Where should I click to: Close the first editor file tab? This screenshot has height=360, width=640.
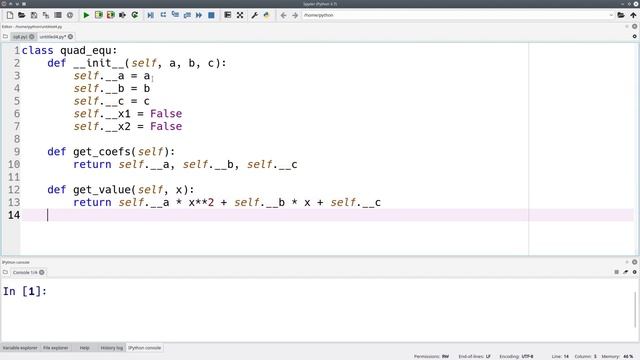32,37
